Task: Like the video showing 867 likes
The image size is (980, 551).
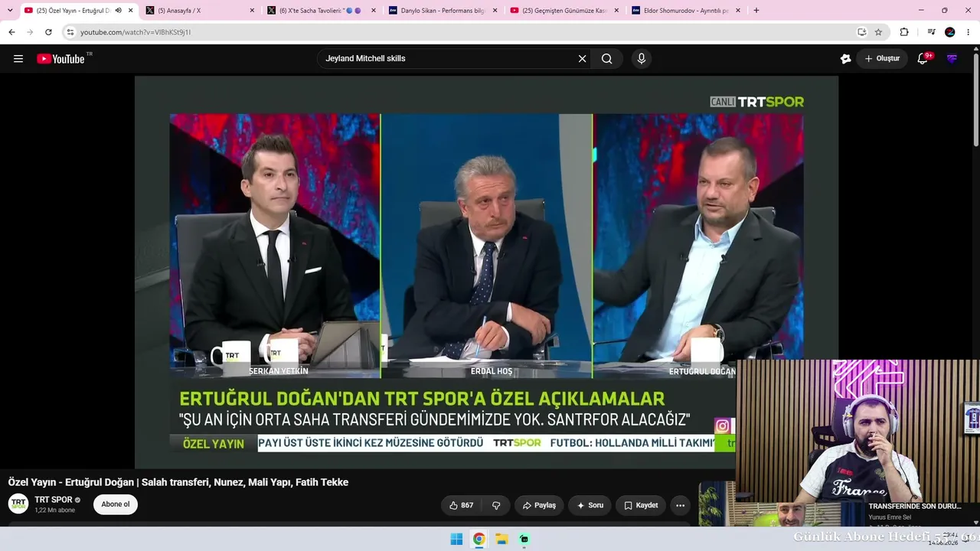Action: point(461,505)
